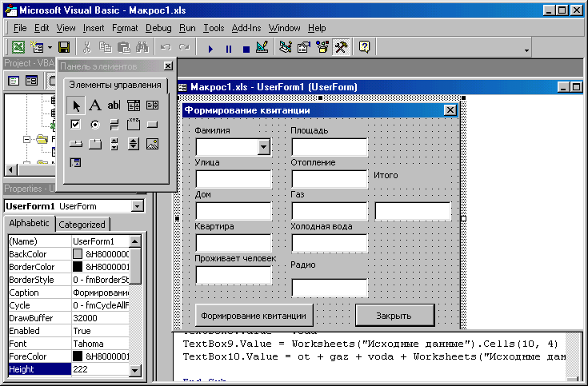Click the Redo arrow icon
The height and width of the screenshot is (386, 588).
coord(184,48)
